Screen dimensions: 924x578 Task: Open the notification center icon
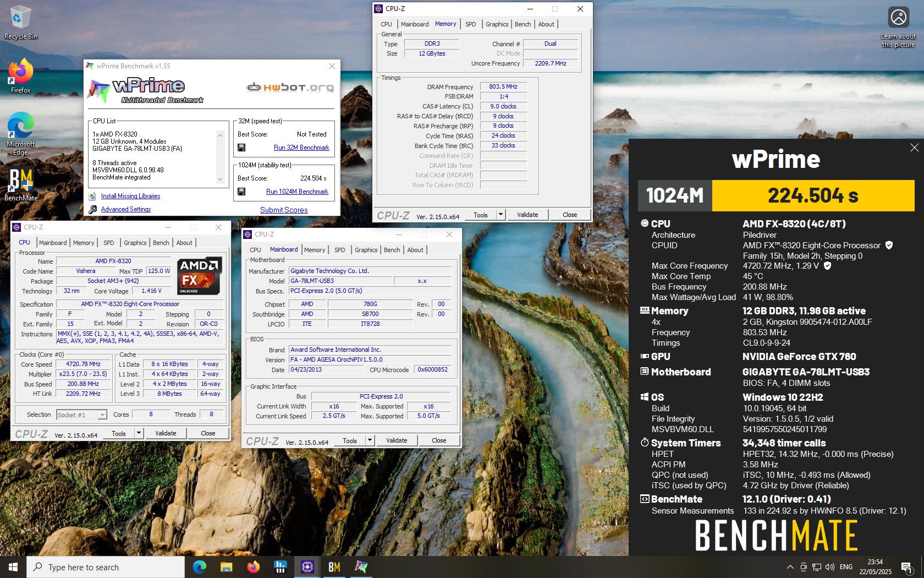[x=907, y=568]
